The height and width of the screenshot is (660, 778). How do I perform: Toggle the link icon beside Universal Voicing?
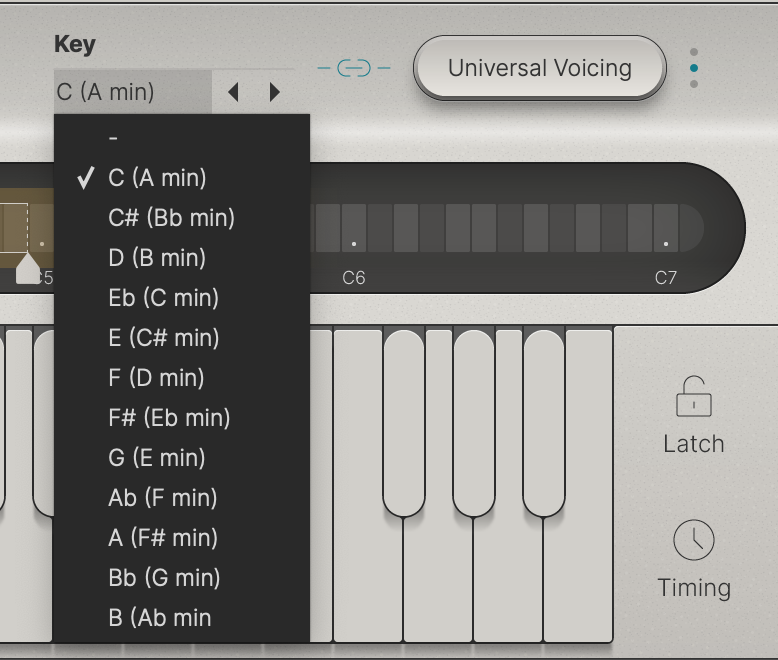point(353,68)
